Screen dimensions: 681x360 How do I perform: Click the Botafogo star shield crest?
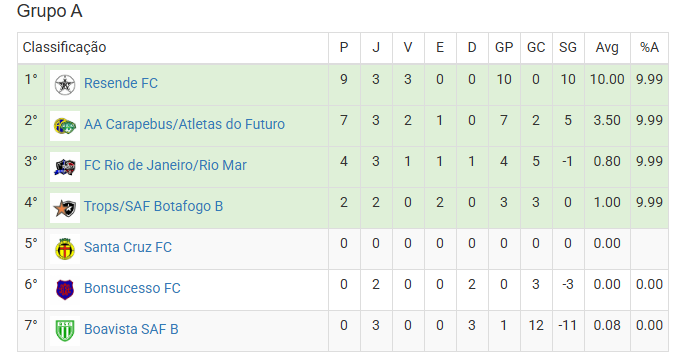coord(65,208)
